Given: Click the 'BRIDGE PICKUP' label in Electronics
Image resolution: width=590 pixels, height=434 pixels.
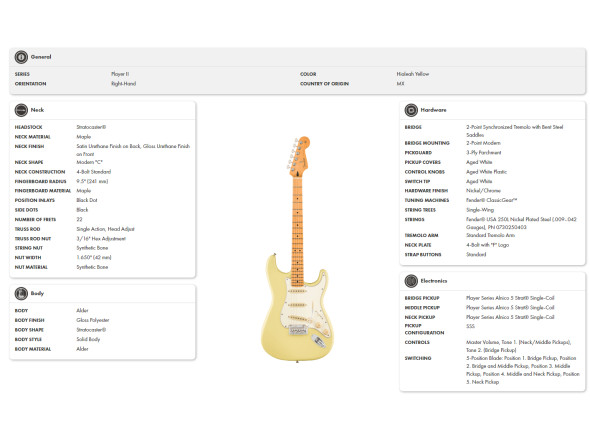Looking at the screenshot, I should 422,298.
